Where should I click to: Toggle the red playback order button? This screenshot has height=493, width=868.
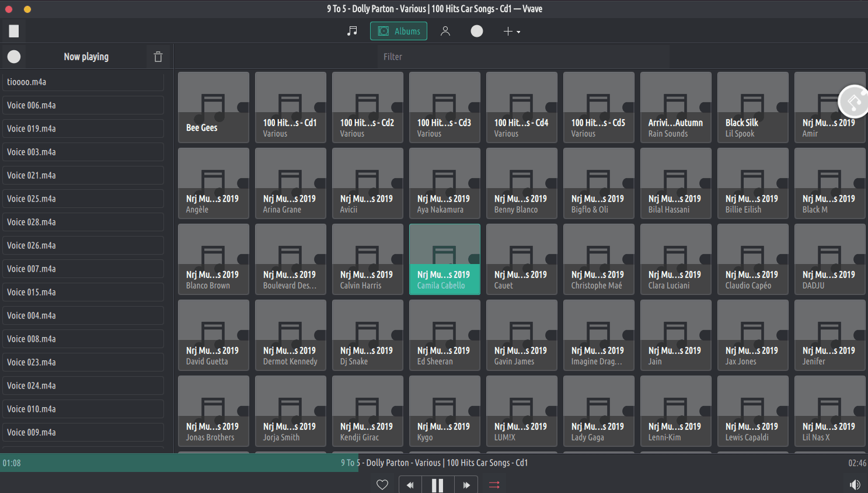click(494, 485)
